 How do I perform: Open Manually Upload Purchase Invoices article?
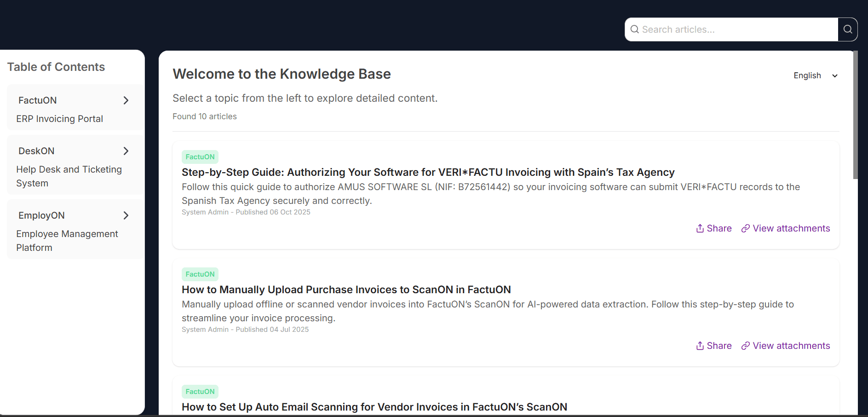click(x=346, y=290)
